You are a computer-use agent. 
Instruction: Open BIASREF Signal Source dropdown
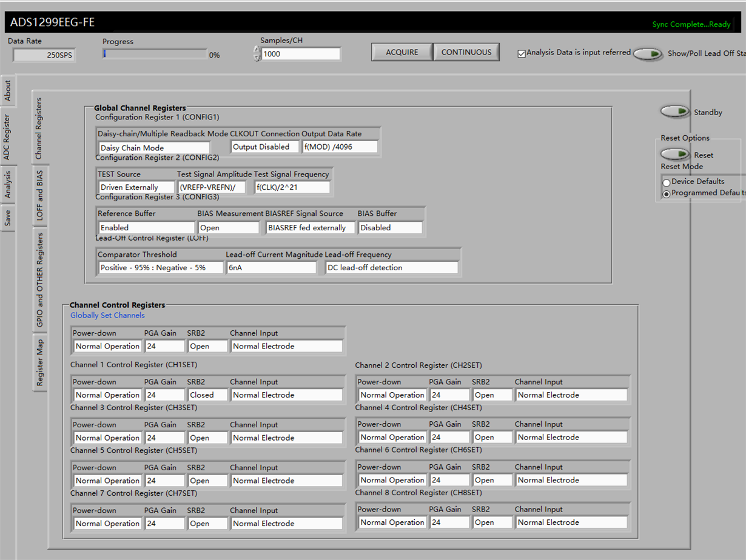pyautogui.click(x=311, y=228)
